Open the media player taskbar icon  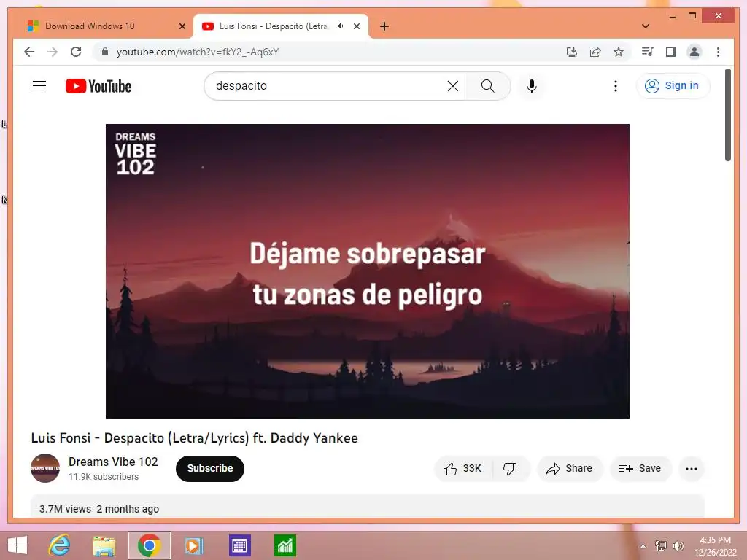[x=193, y=545]
